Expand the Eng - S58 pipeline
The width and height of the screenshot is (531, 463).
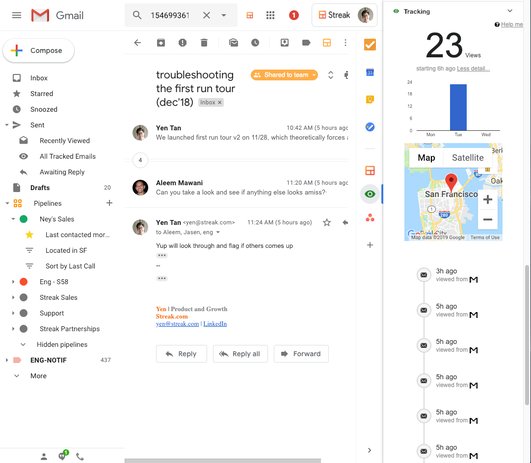tap(13, 282)
